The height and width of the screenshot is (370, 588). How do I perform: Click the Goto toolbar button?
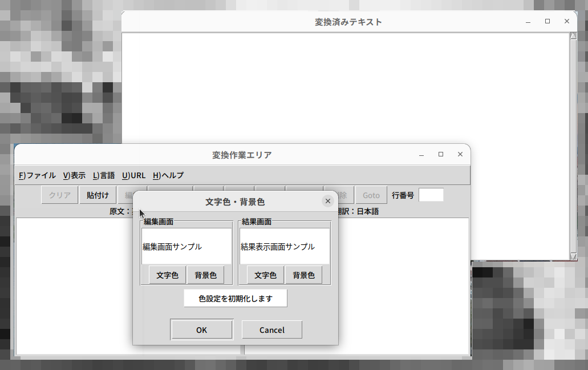pyautogui.click(x=371, y=195)
